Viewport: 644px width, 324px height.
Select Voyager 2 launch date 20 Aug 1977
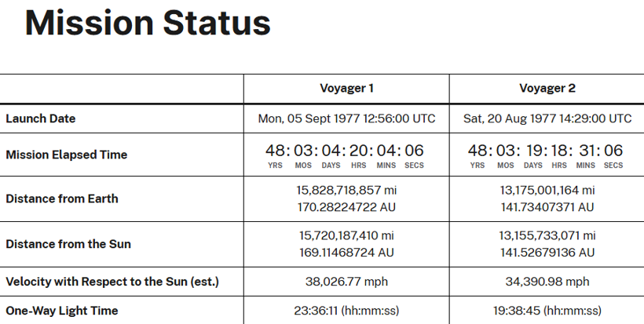[547, 118]
